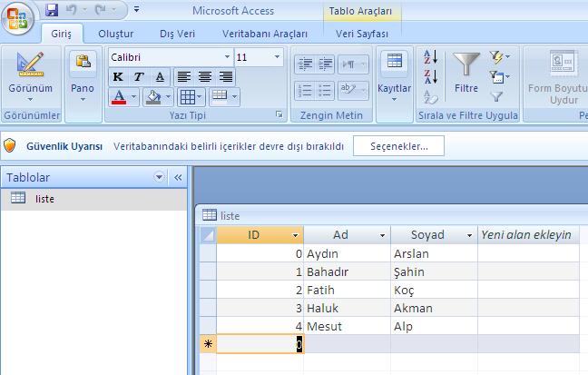Viewport: 588px width, 375px height.
Task: Undo the last action
Action: (x=72, y=10)
